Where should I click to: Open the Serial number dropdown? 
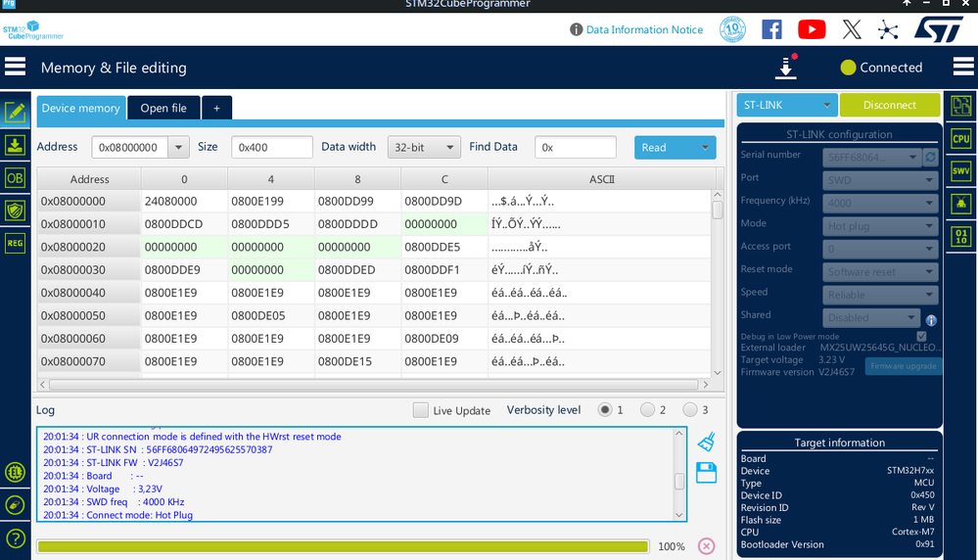[872, 158]
